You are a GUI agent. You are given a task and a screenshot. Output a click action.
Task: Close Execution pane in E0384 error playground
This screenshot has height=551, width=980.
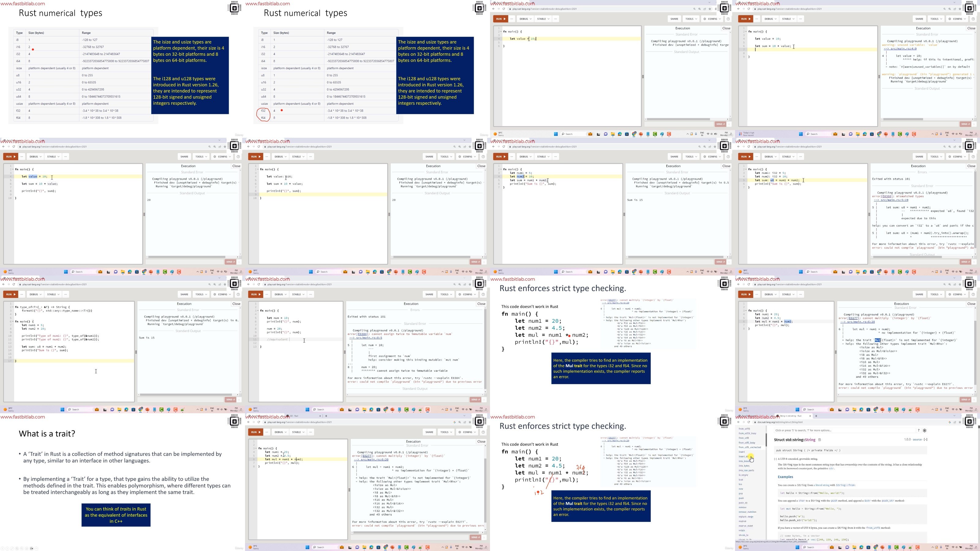[481, 304]
